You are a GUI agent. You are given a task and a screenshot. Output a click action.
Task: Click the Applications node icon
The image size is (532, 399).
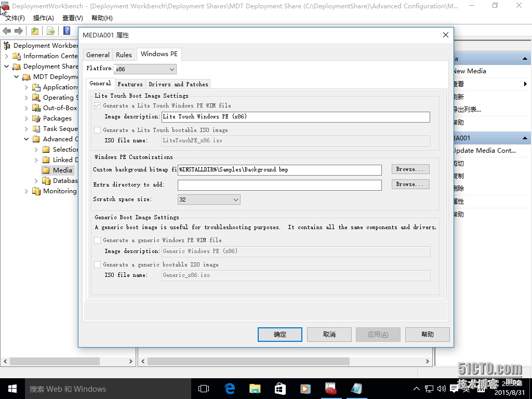click(36, 87)
